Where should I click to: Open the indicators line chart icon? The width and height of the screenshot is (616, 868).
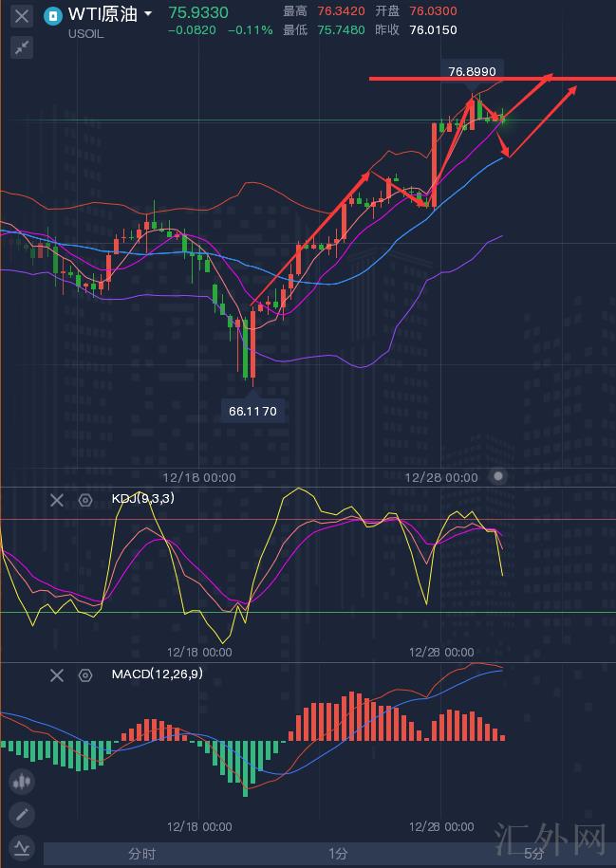(x=21, y=847)
